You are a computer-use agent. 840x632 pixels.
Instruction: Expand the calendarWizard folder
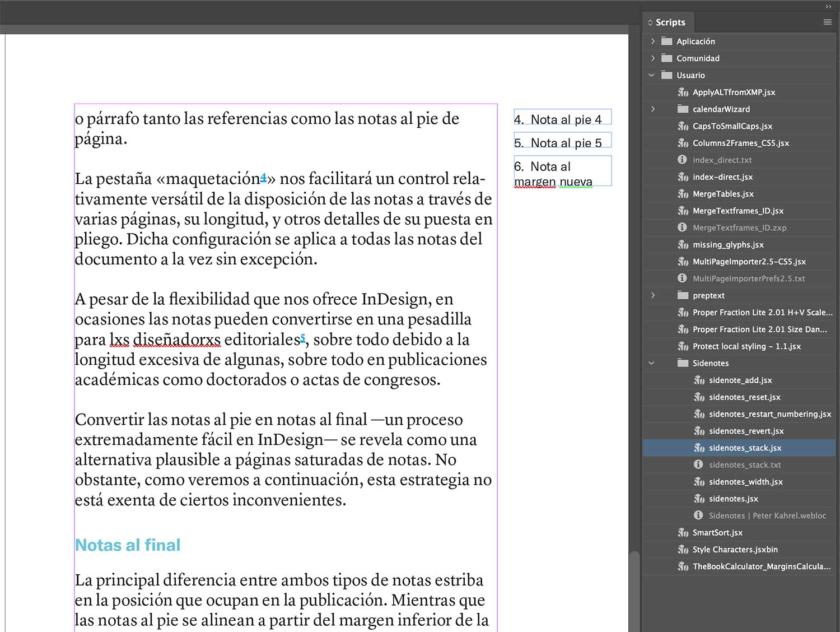click(652, 109)
